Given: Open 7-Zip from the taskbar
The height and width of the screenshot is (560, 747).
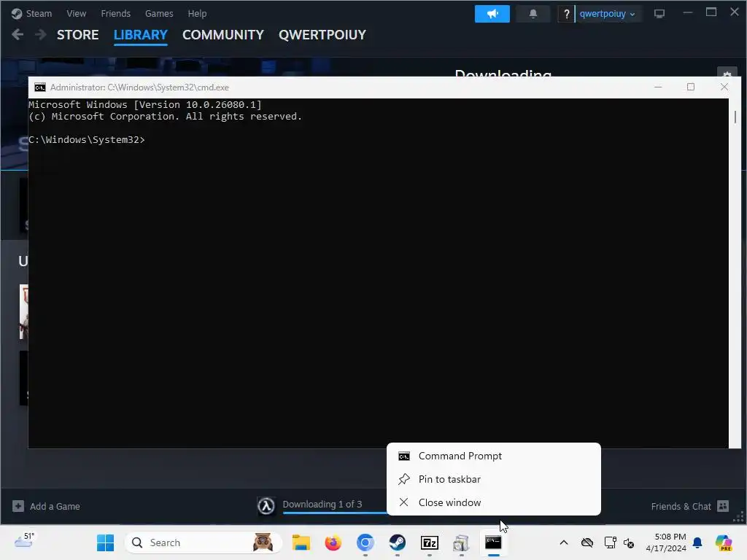Looking at the screenshot, I should coord(429,542).
